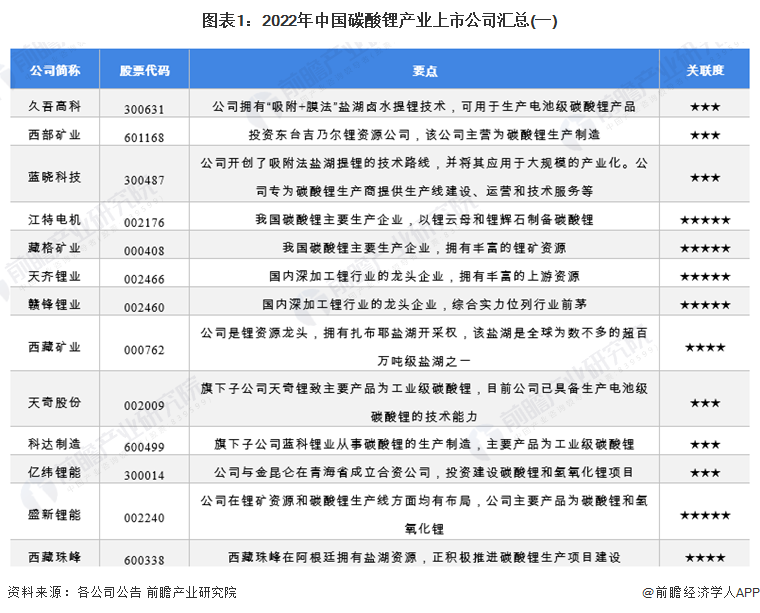Image resolution: width=760 pixels, height=613 pixels.
Task: Click the 公司简称 column header
Action: coord(55,71)
